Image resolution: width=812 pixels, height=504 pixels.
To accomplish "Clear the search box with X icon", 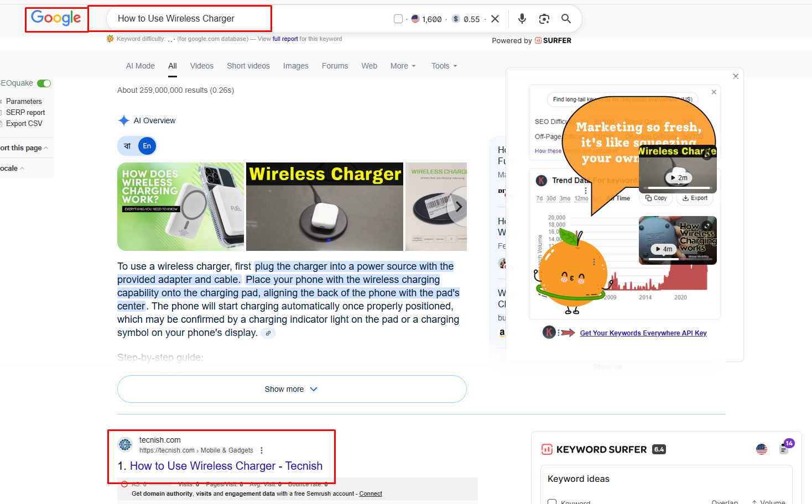I will pyautogui.click(x=495, y=19).
